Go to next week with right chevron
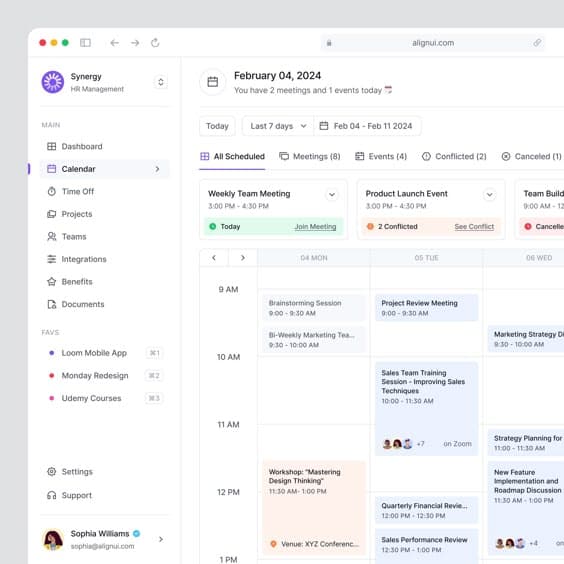Viewport: 564px width, 564px height. tap(243, 258)
